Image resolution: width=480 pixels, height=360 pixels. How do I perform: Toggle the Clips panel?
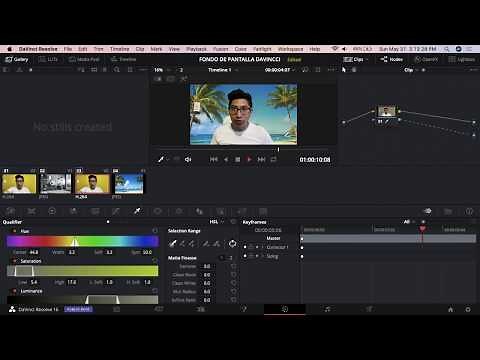355,59
